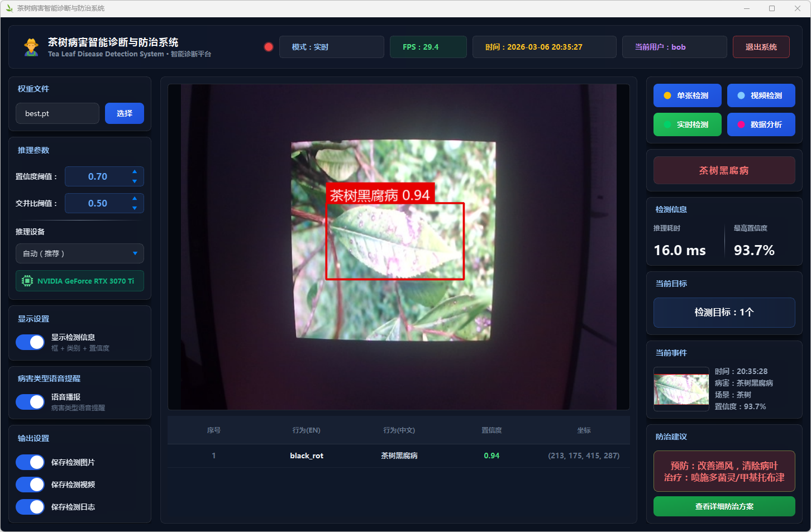Open the 推理设备 device dropdown

80,253
